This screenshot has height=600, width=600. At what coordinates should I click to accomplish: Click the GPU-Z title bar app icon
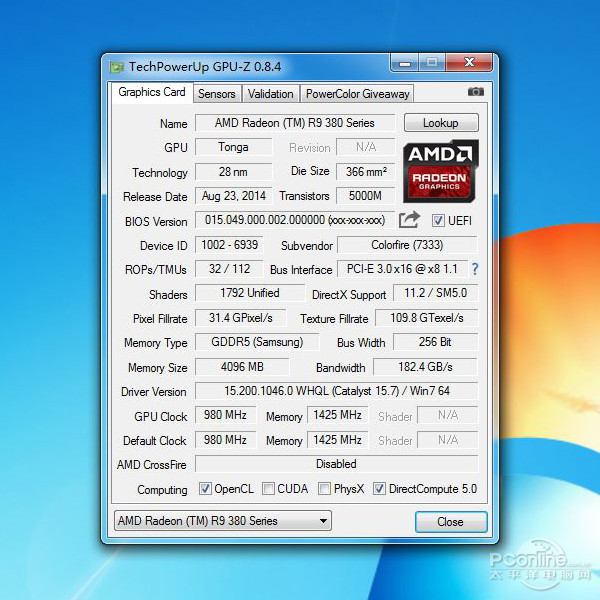116,67
